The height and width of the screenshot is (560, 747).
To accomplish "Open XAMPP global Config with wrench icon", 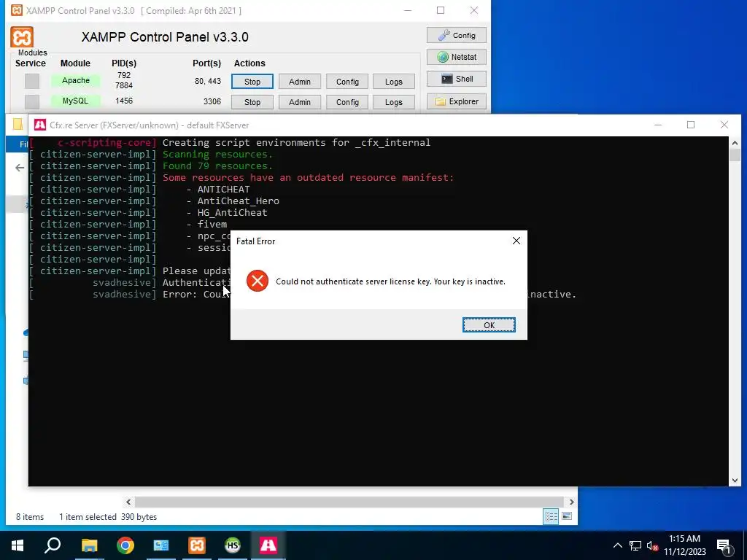I will click(x=457, y=35).
